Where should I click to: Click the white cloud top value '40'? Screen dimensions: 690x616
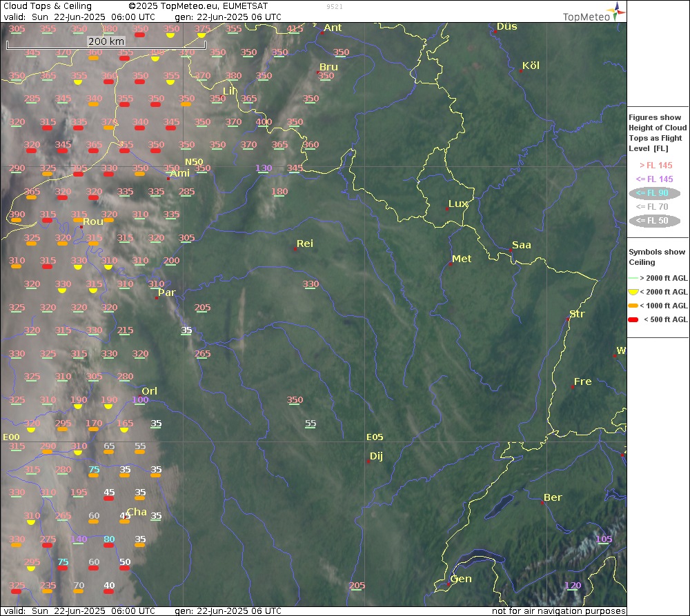[x=109, y=585]
